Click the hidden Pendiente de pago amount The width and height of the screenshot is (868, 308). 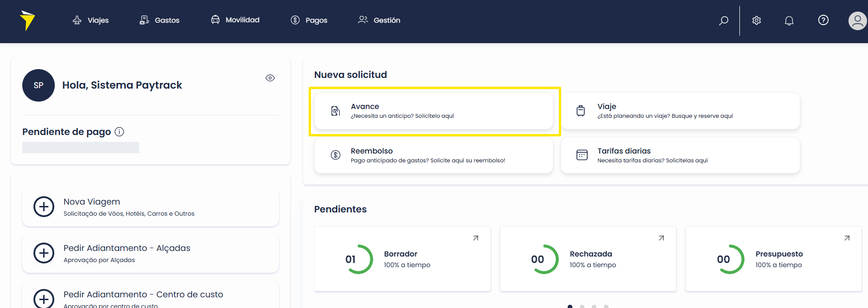click(x=81, y=148)
